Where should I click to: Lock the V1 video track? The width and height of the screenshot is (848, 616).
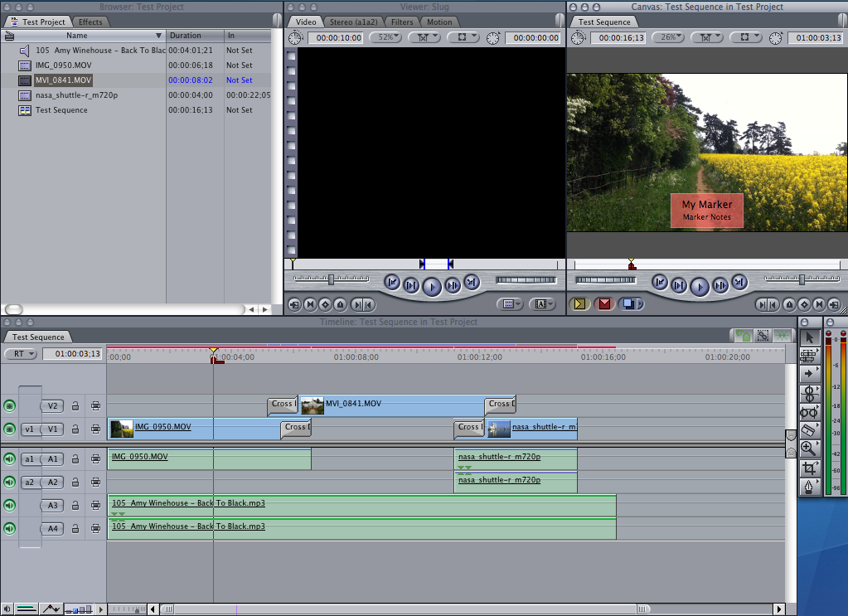[75, 429]
